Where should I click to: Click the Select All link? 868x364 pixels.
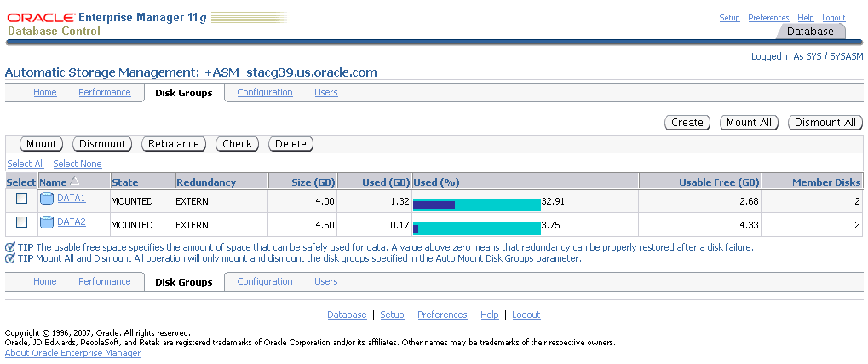point(26,164)
